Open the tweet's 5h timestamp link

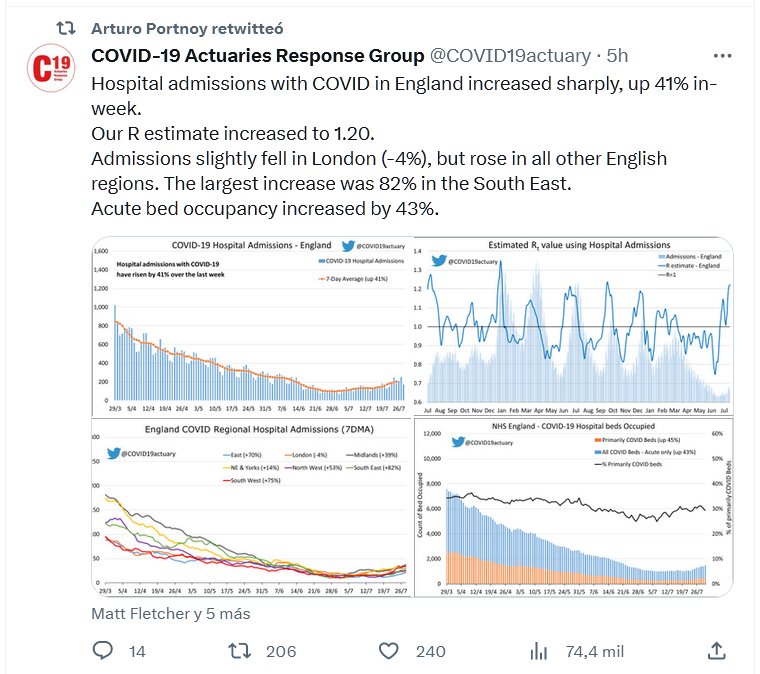tap(617, 55)
